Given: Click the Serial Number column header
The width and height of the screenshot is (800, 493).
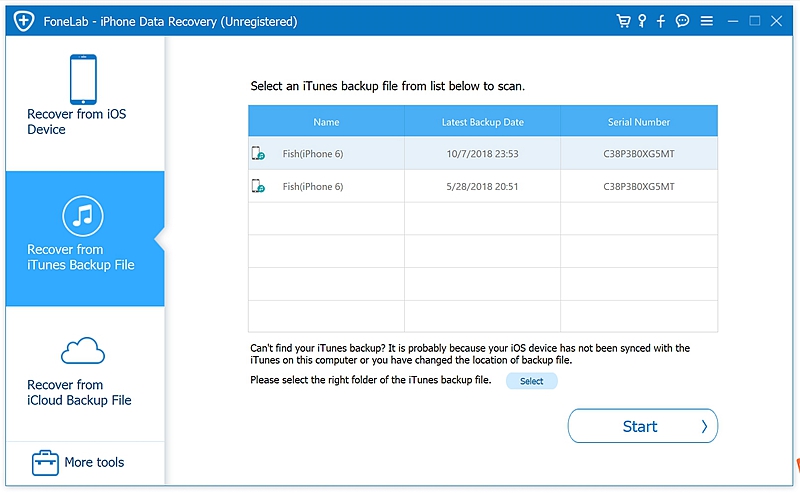Looking at the screenshot, I should [x=639, y=121].
